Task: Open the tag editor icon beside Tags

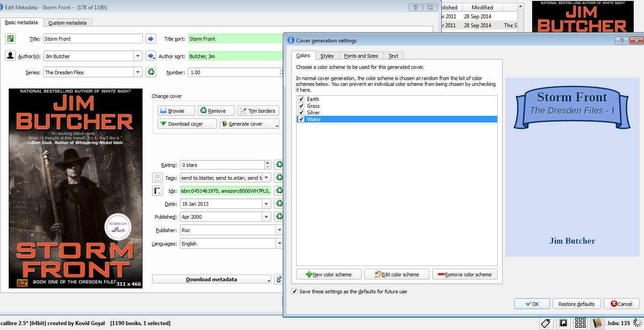Action: [x=158, y=178]
